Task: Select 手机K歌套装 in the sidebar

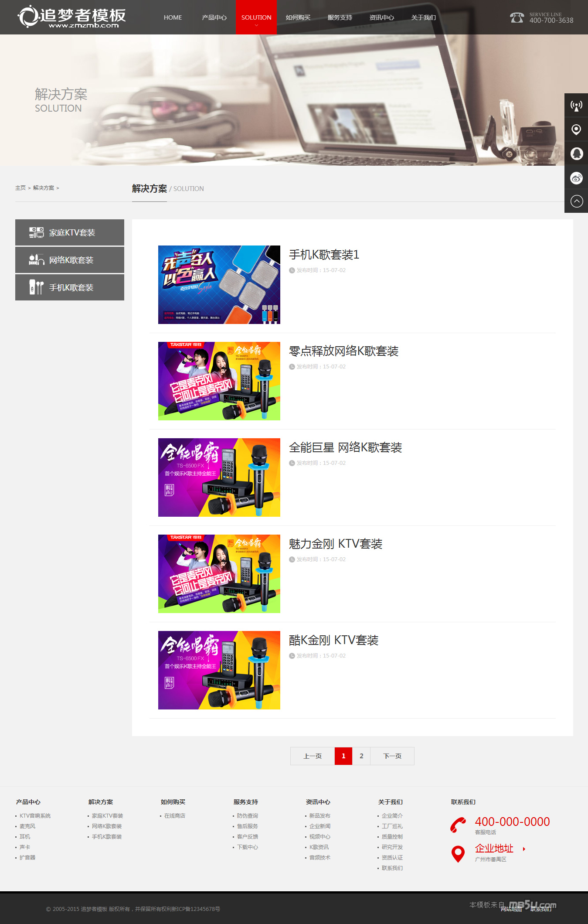Action: pyautogui.click(x=70, y=287)
